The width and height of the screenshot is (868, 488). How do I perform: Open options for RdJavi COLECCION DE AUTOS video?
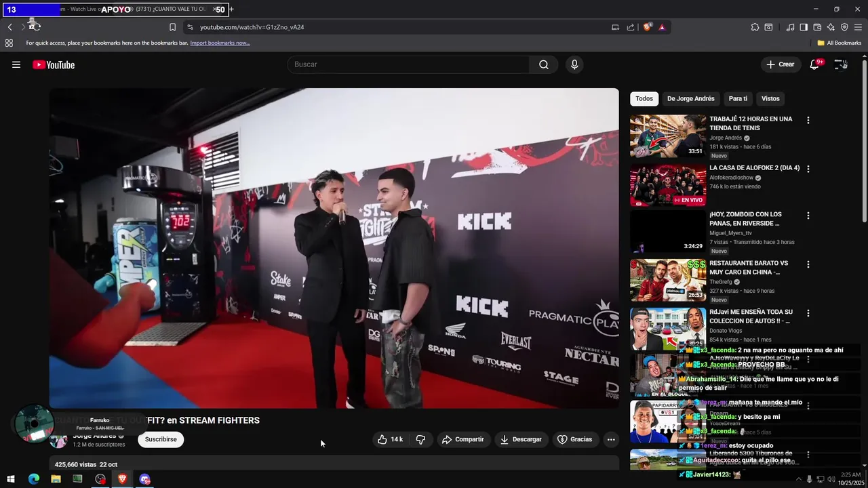coord(808,313)
